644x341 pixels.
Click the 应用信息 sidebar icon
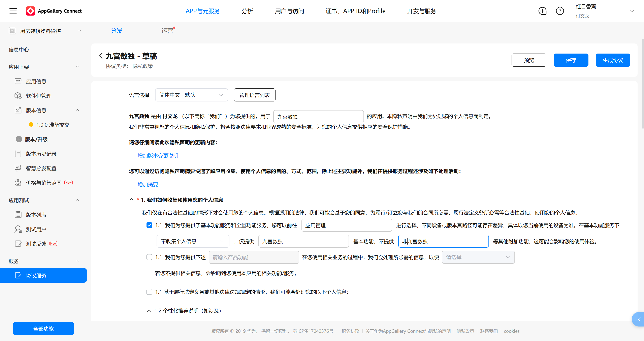point(18,81)
